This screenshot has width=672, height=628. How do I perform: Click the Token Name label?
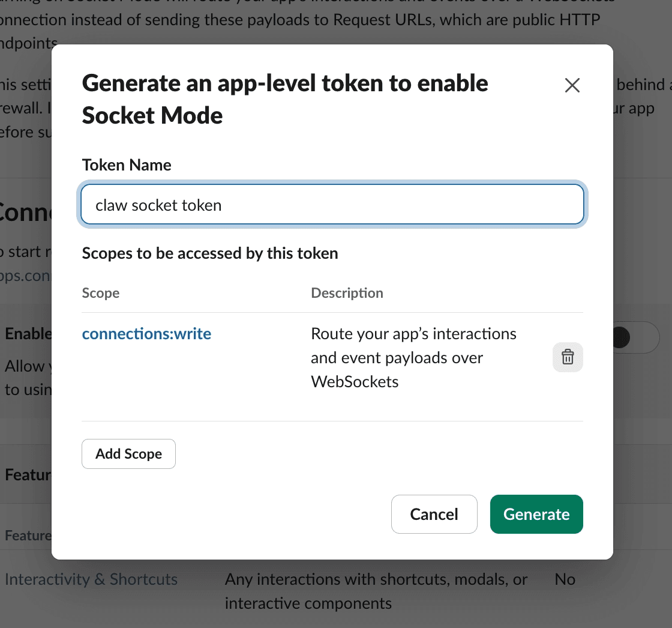(127, 165)
